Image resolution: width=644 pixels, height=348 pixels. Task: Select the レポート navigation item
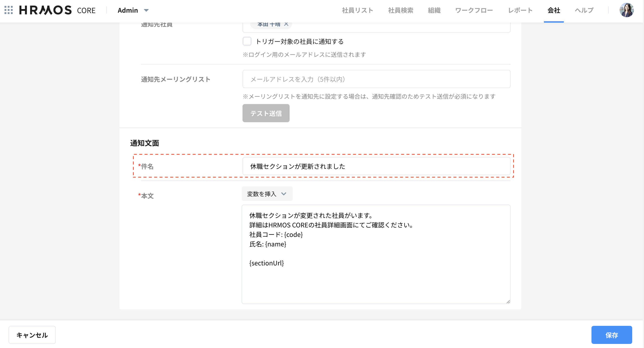coord(520,10)
